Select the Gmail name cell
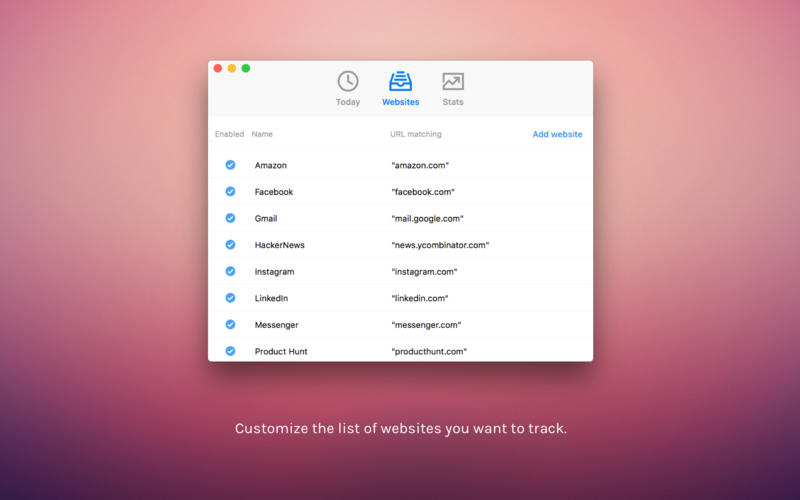The image size is (800, 500). point(266,218)
